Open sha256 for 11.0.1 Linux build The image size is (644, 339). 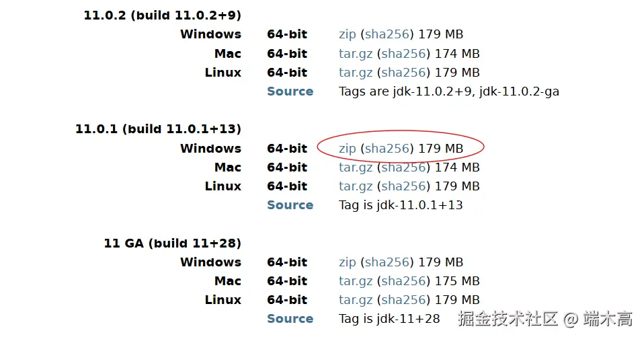[x=404, y=186]
